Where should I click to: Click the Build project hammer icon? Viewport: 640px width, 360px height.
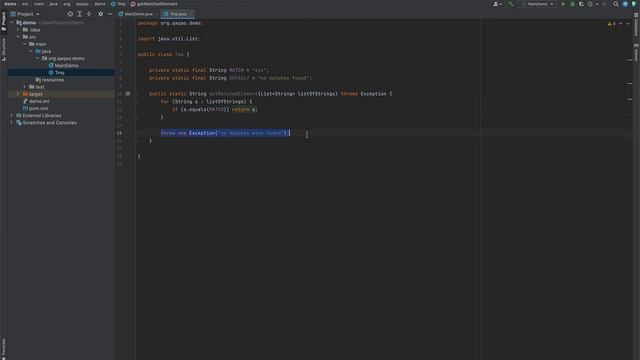(x=510, y=4)
